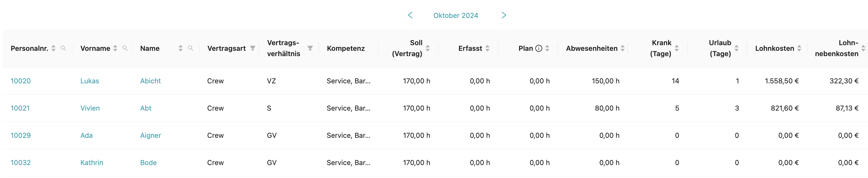Viewport: 868px width, 178px height.
Task: Open employee number 10020 link
Action: (21, 81)
